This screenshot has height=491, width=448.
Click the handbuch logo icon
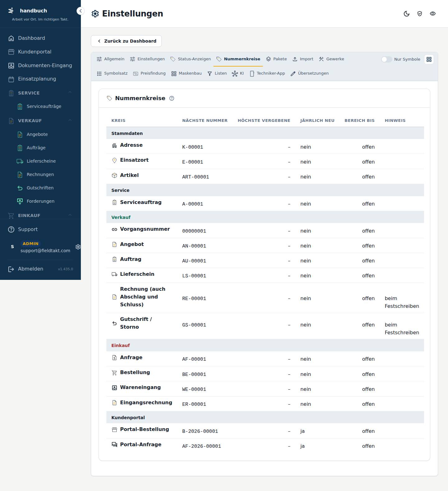click(x=11, y=11)
